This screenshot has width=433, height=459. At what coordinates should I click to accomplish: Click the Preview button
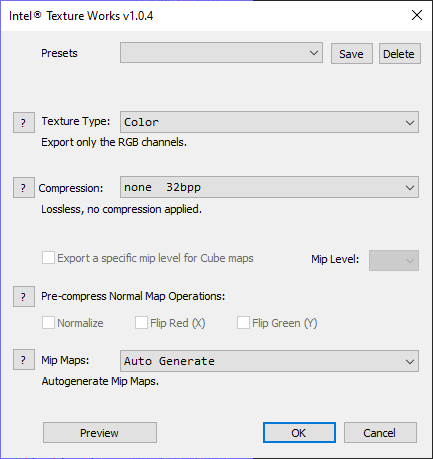click(x=100, y=433)
